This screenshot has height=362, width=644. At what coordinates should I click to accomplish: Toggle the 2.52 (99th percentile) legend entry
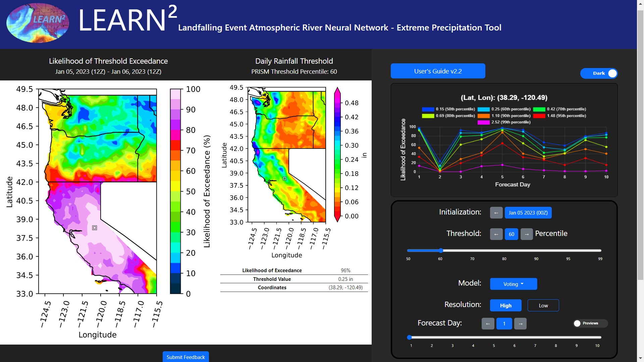[504, 122]
